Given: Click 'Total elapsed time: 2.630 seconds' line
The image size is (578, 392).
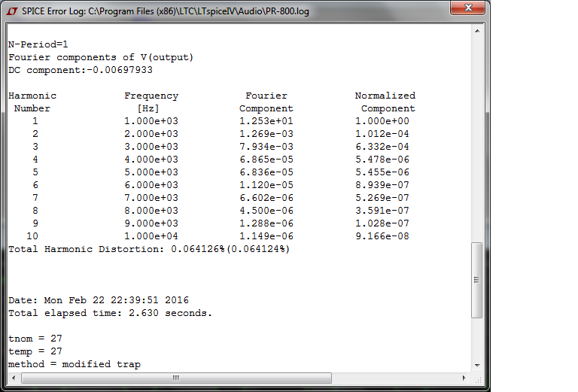Looking at the screenshot, I should point(110,313).
